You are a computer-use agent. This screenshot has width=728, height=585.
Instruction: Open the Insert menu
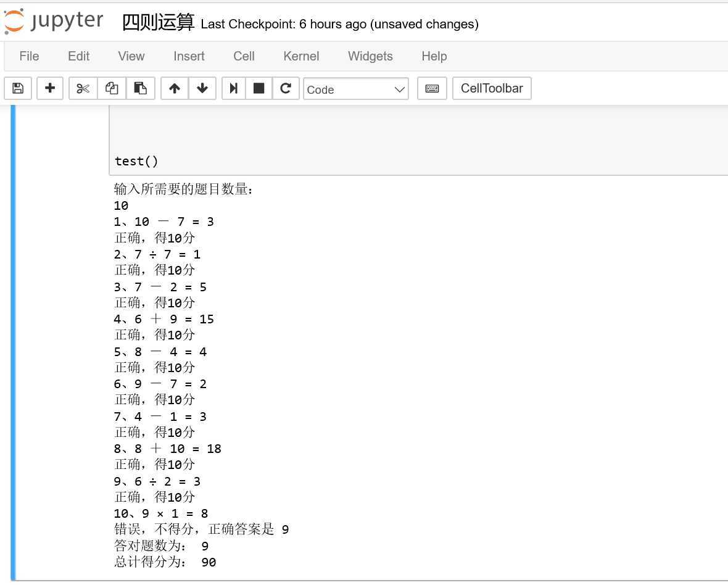(189, 56)
